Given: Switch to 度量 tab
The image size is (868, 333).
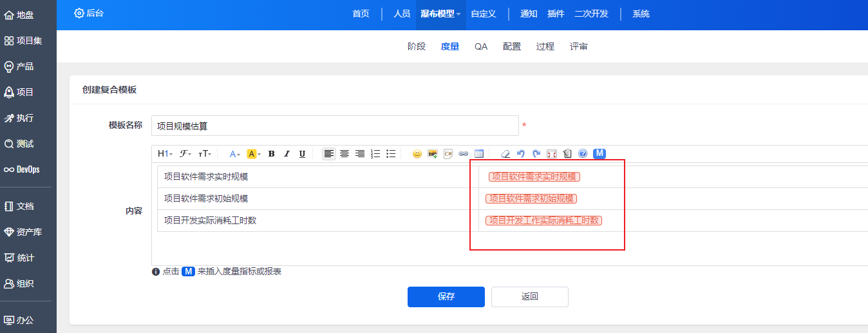Looking at the screenshot, I should [450, 46].
